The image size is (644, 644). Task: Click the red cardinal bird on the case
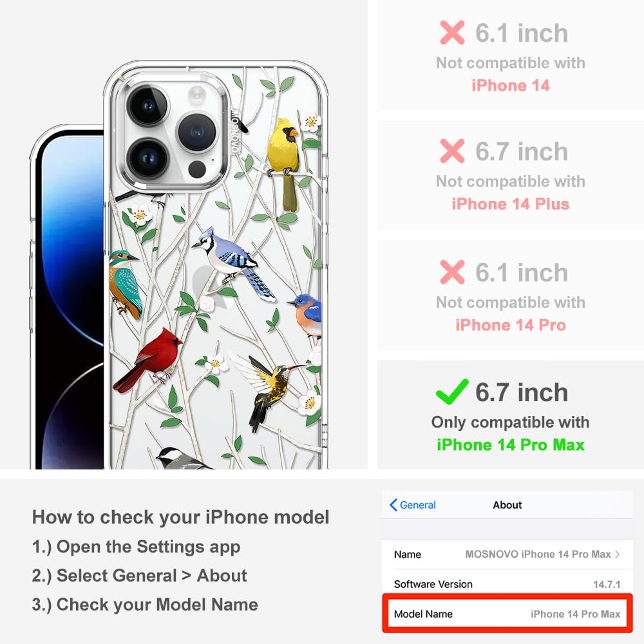(149, 360)
